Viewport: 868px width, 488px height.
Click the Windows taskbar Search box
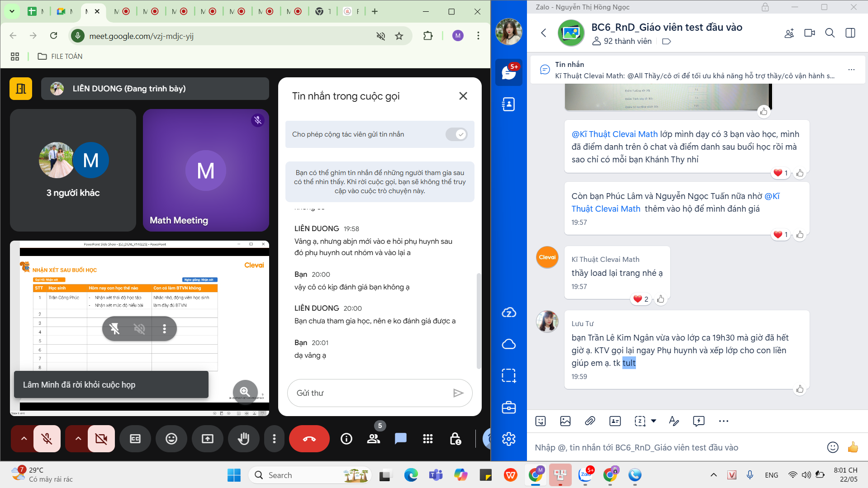[x=310, y=475]
